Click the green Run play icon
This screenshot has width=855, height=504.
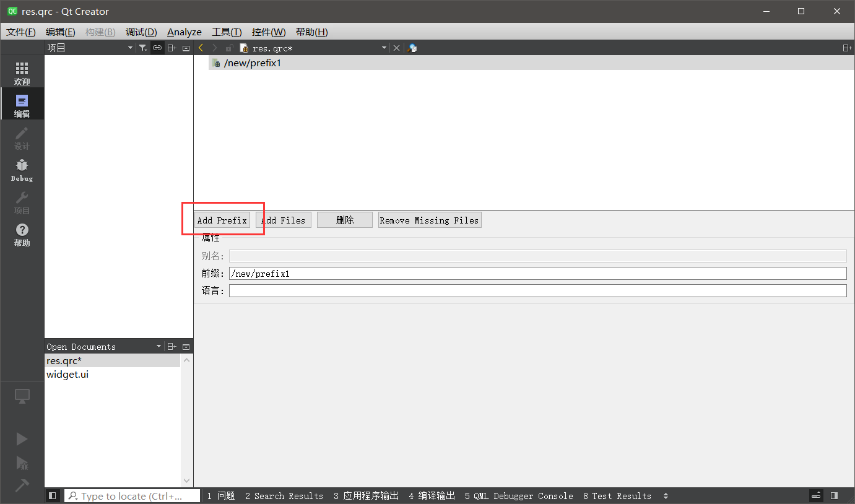22,439
